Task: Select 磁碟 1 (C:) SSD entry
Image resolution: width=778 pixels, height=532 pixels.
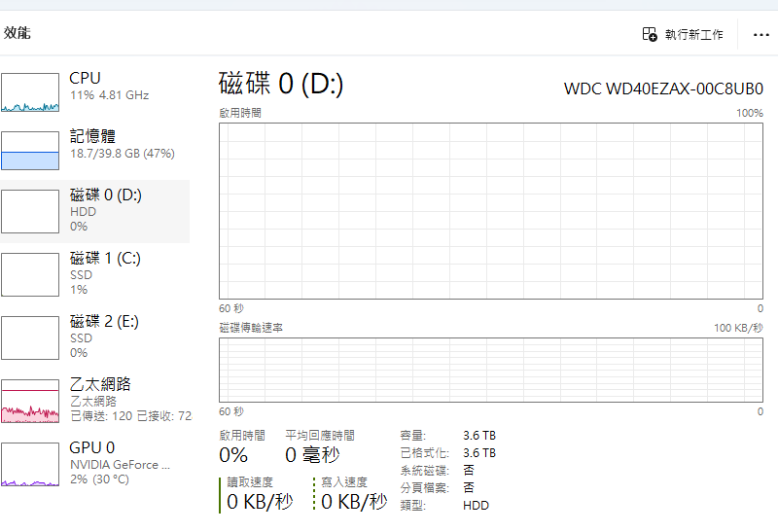Action: click(106, 259)
